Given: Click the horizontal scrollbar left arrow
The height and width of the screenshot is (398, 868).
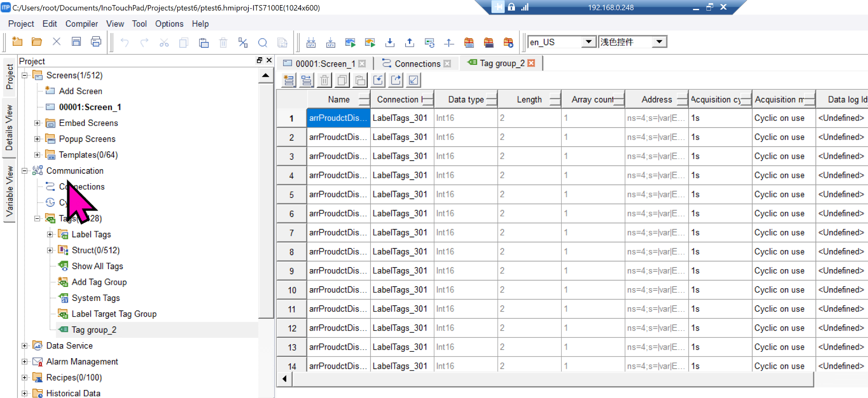Looking at the screenshot, I should pos(284,379).
